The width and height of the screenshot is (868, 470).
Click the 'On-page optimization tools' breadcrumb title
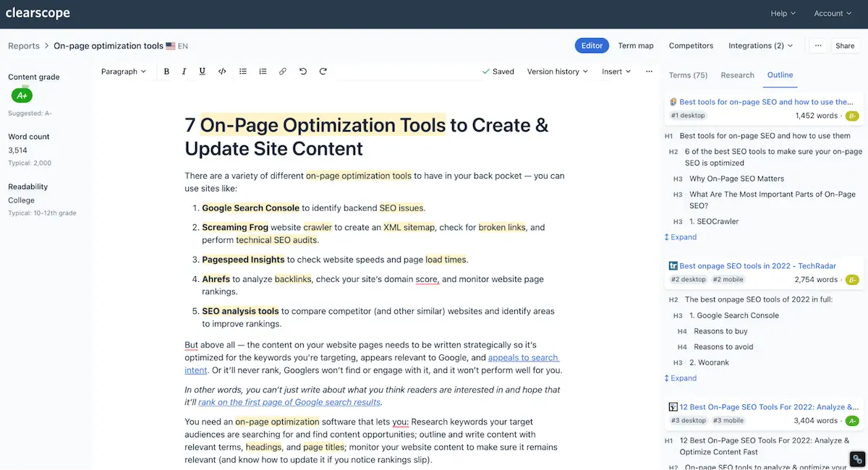pyautogui.click(x=109, y=46)
